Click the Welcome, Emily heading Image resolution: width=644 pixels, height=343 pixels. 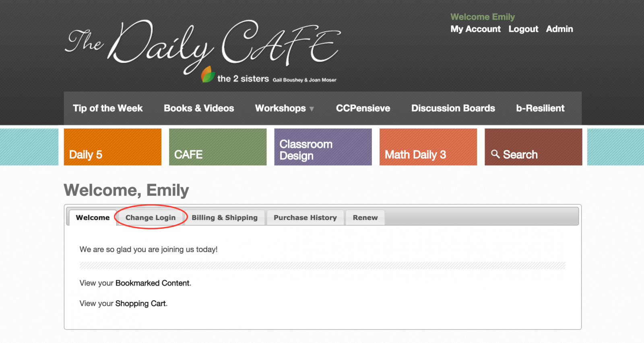[126, 190]
